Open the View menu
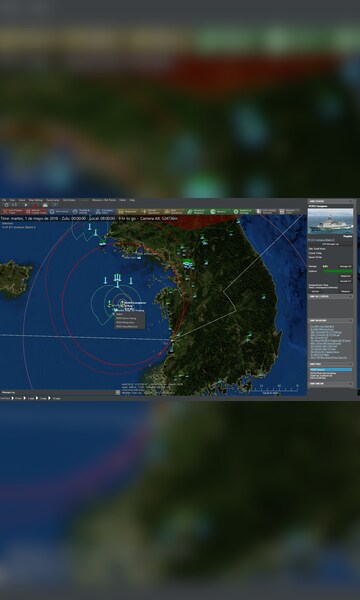 click(x=12, y=200)
